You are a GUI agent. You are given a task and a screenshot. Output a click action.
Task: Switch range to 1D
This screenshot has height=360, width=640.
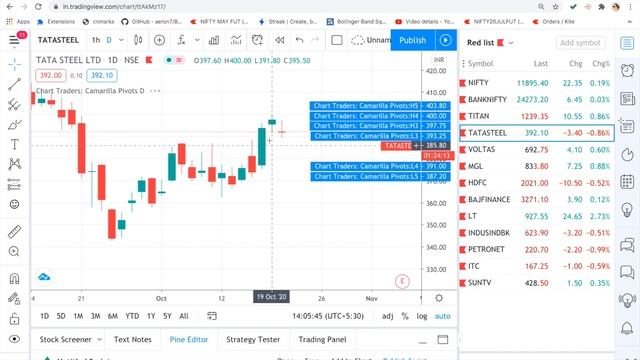(x=44, y=316)
